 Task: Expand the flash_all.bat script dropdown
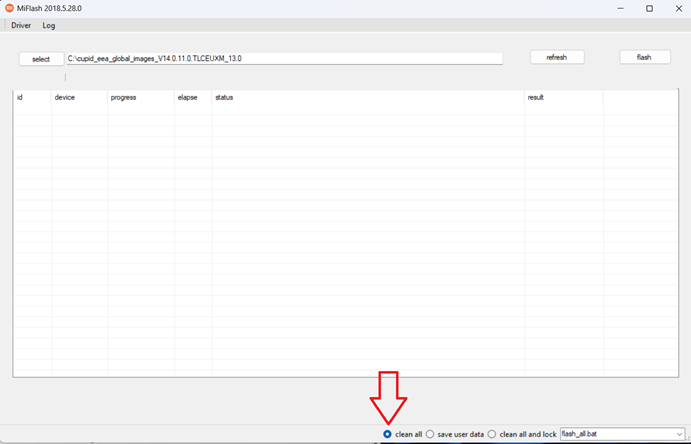pyautogui.click(x=679, y=434)
